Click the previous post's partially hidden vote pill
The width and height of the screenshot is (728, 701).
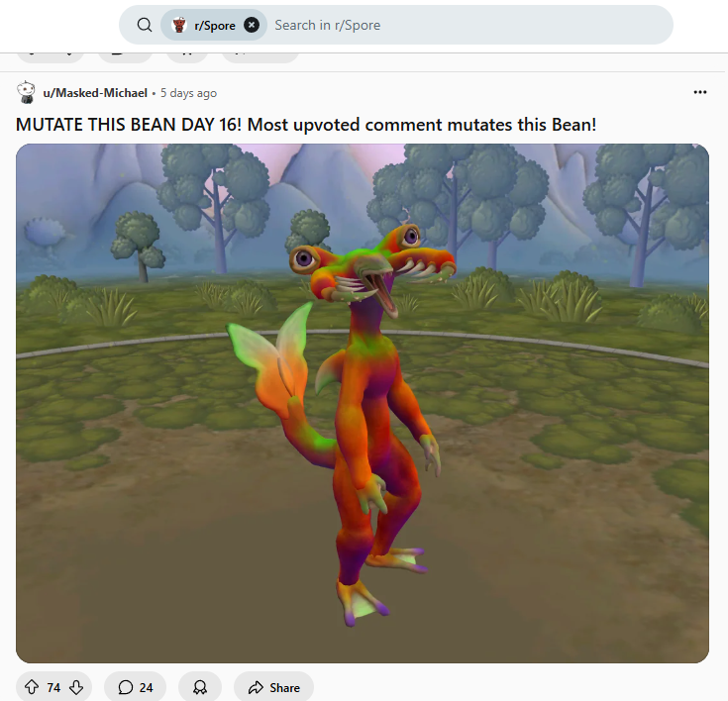[x=51, y=57]
